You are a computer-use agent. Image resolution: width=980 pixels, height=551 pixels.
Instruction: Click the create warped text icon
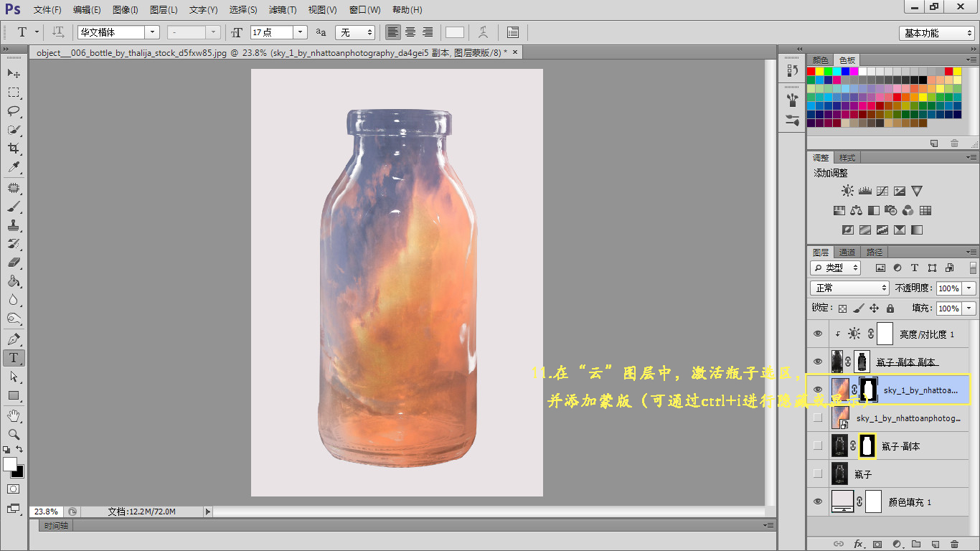[484, 32]
